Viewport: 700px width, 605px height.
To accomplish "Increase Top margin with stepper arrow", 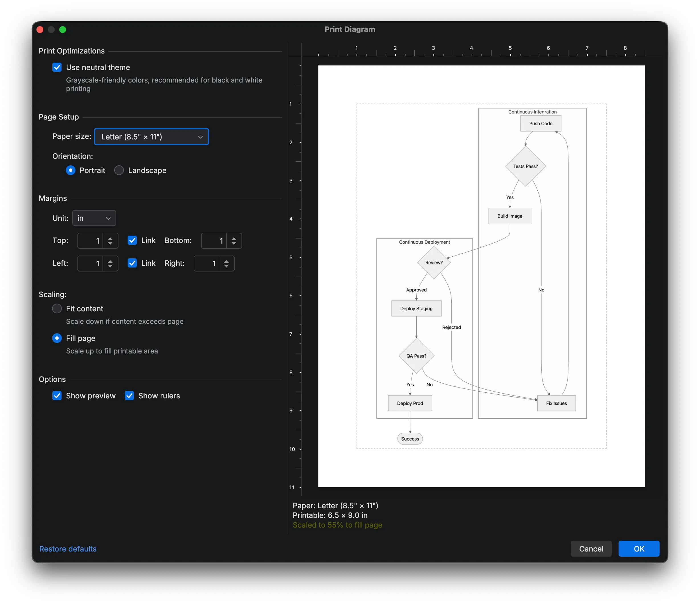I will coord(110,238).
